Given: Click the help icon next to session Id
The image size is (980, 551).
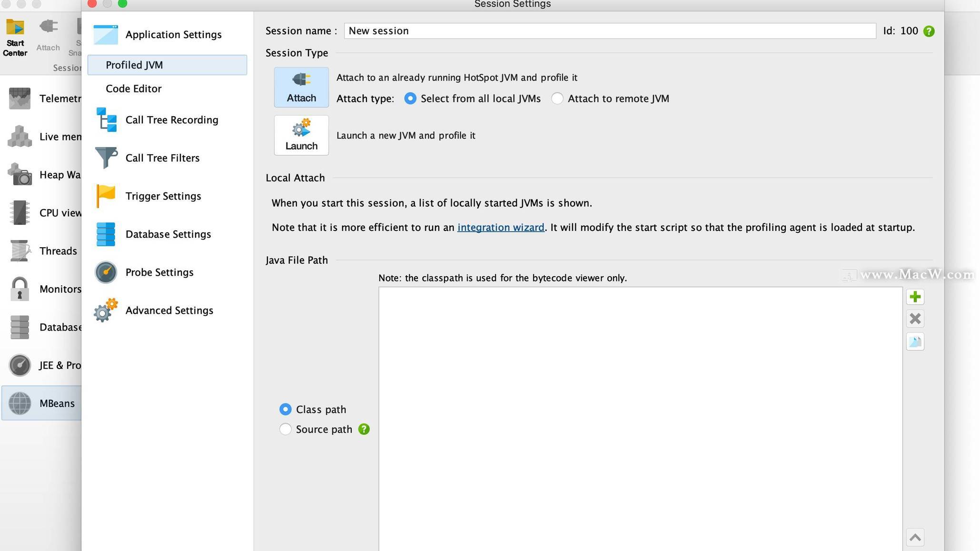Looking at the screenshot, I should 928,31.
